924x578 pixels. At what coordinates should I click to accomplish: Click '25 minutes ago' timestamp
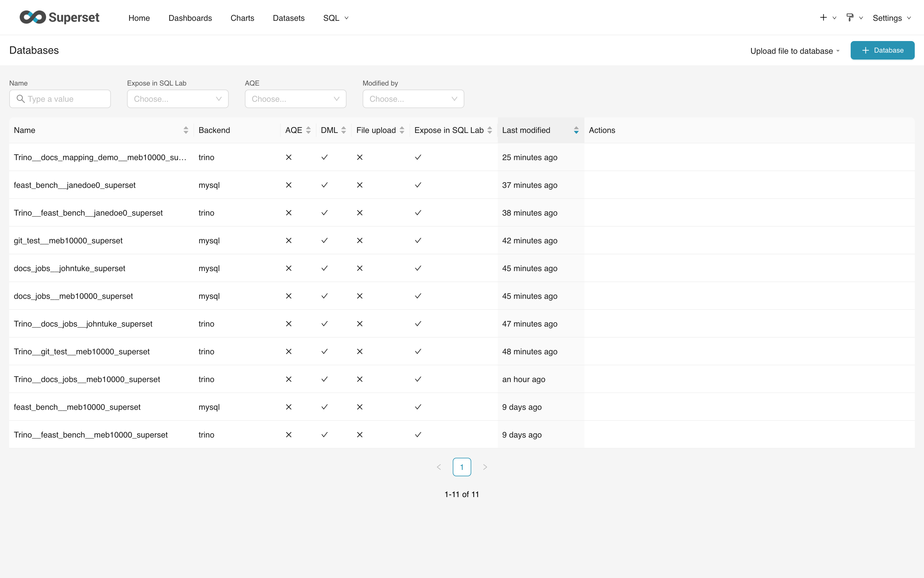(x=530, y=158)
